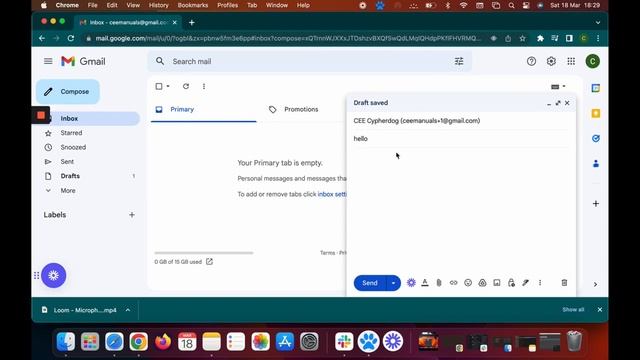Open Google apps grid

pyautogui.click(x=571, y=61)
